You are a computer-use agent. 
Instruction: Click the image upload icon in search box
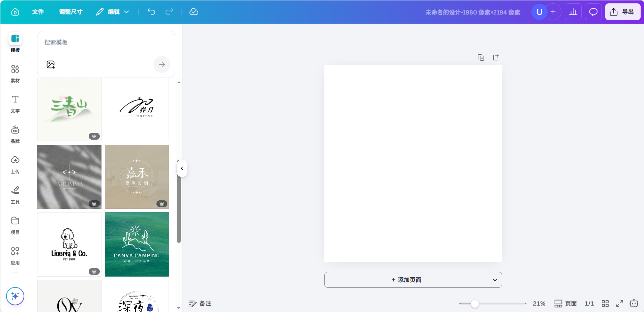pos(51,64)
